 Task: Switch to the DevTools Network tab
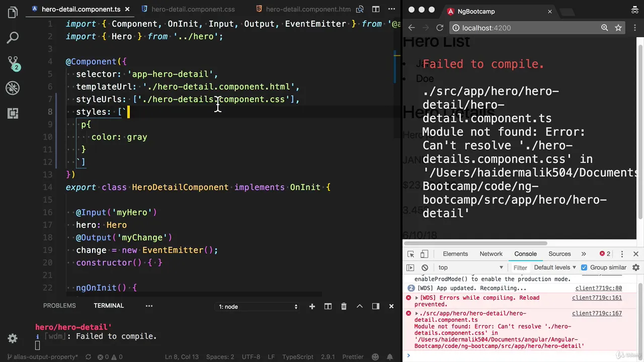(491, 254)
